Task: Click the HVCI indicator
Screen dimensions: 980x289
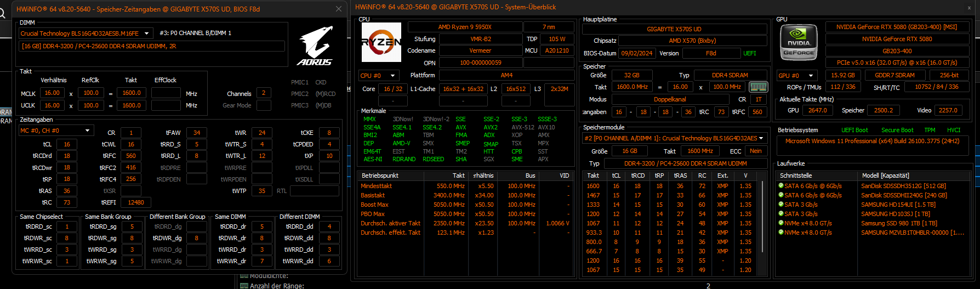Action: [954, 130]
